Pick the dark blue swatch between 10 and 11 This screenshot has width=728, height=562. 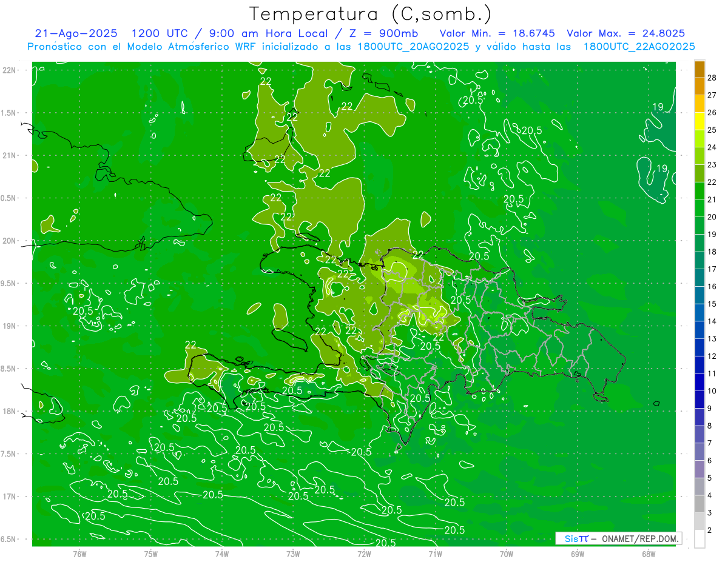[x=699, y=383]
